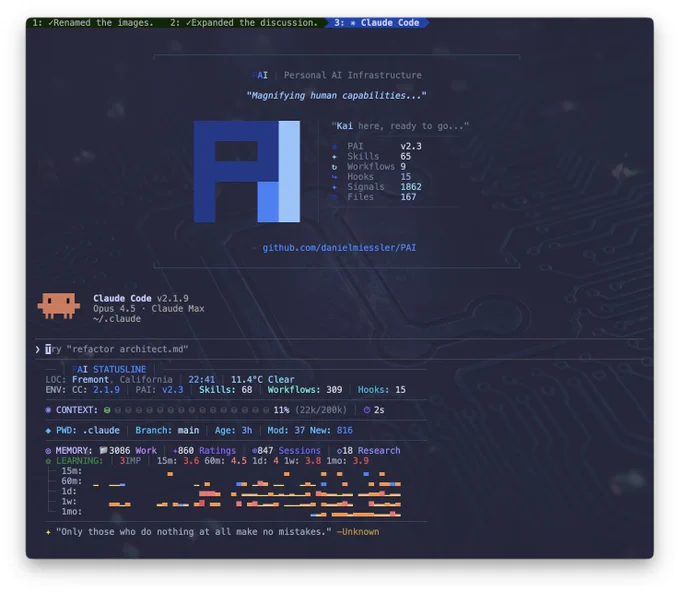Switch to tab 1 'Renamed the images'
This screenshot has height=593, width=680.
pyautogui.click(x=93, y=23)
